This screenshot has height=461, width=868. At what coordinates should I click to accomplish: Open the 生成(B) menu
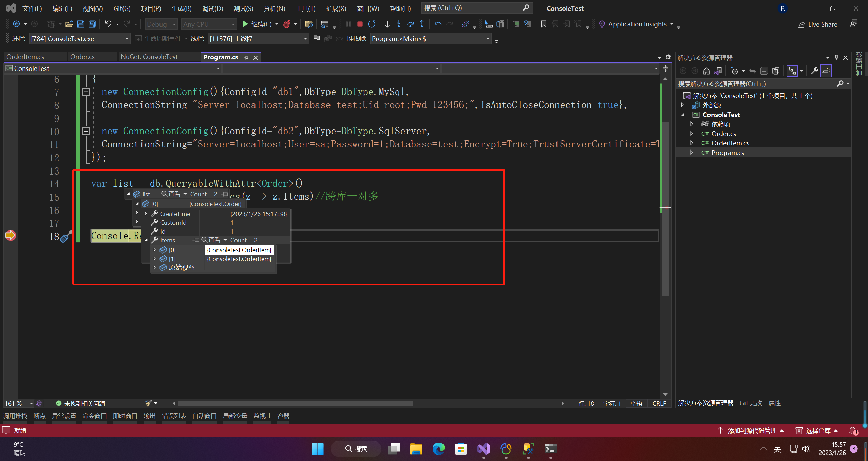182,8
